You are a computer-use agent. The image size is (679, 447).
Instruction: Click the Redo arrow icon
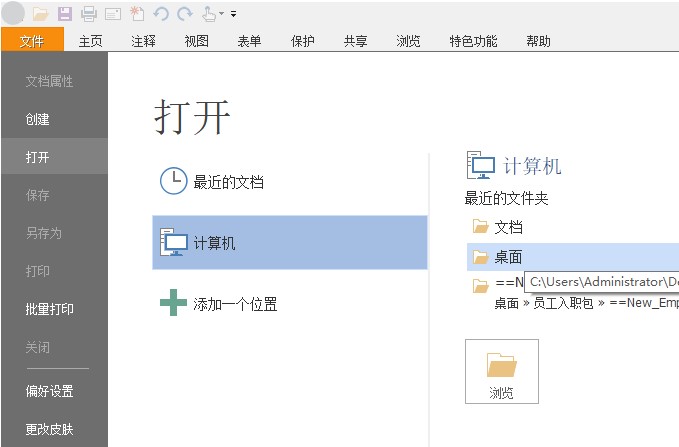(185, 14)
